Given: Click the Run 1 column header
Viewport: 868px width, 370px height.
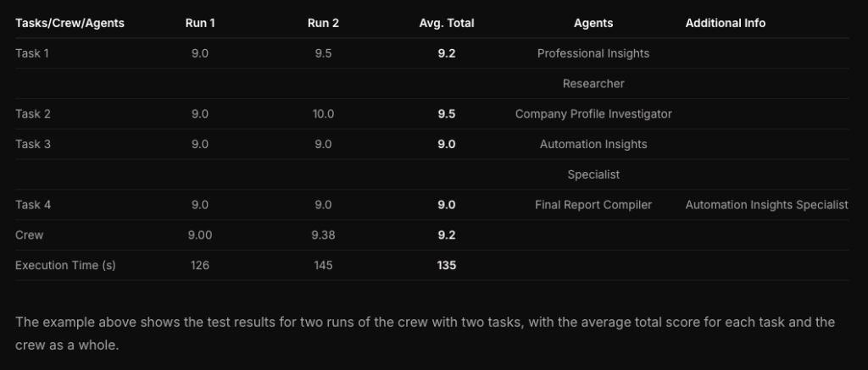Looking at the screenshot, I should [200, 23].
